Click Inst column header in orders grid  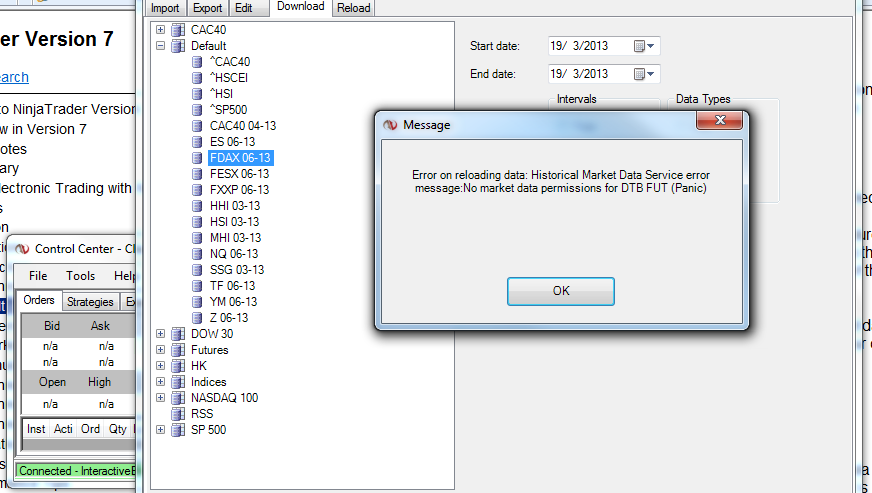[36, 429]
